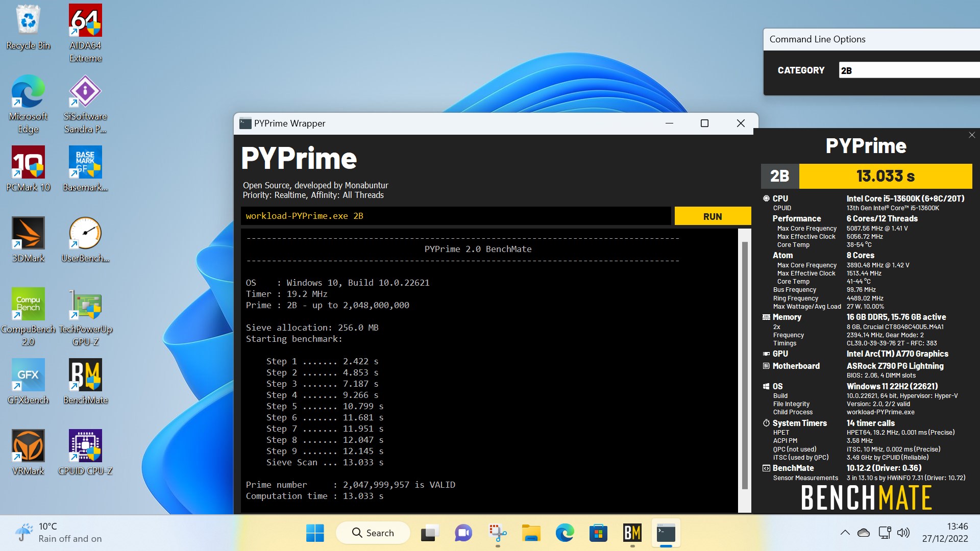
Task: Click the RUN button in PYPrime
Action: pyautogui.click(x=713, y=216)
